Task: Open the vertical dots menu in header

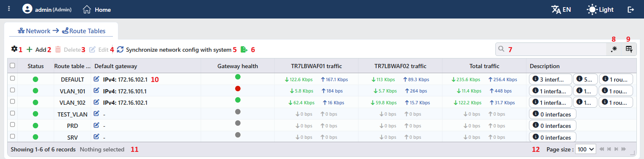Action: pyautogui.click(x=9, y=9)
